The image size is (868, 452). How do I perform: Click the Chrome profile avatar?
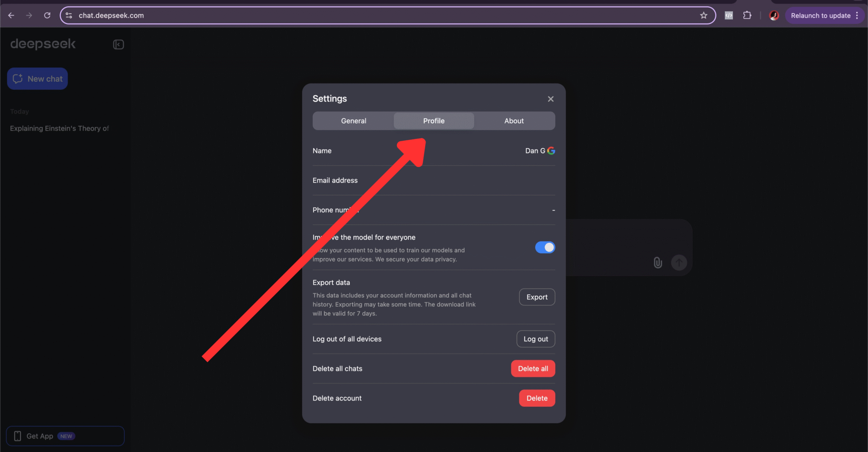773,15
